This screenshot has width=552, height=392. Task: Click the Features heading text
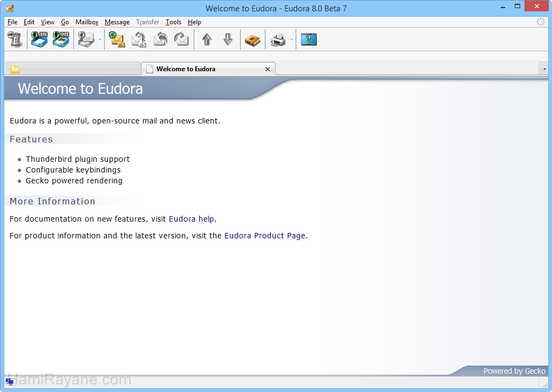31,139
